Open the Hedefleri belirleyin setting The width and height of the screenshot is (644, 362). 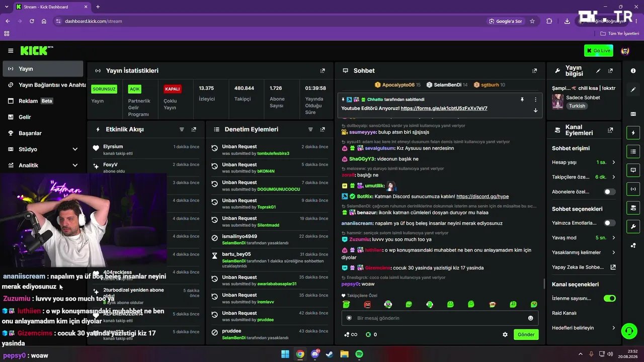point(584,328)
